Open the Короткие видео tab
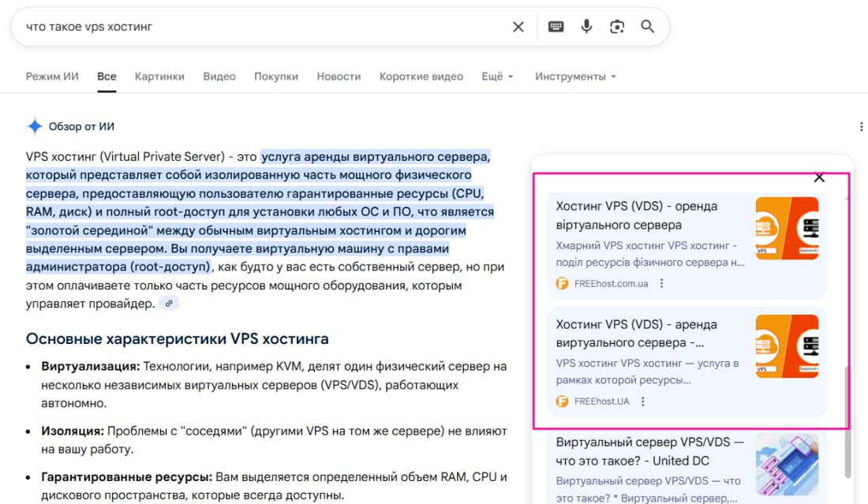Screen dimensions: 868x504 tap(421, 77)
